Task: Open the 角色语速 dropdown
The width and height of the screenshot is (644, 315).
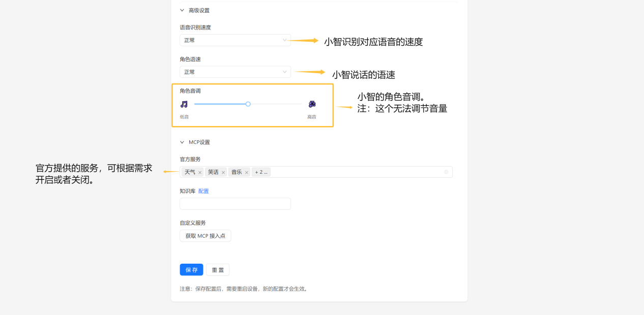Action: [x=235, y=72]
